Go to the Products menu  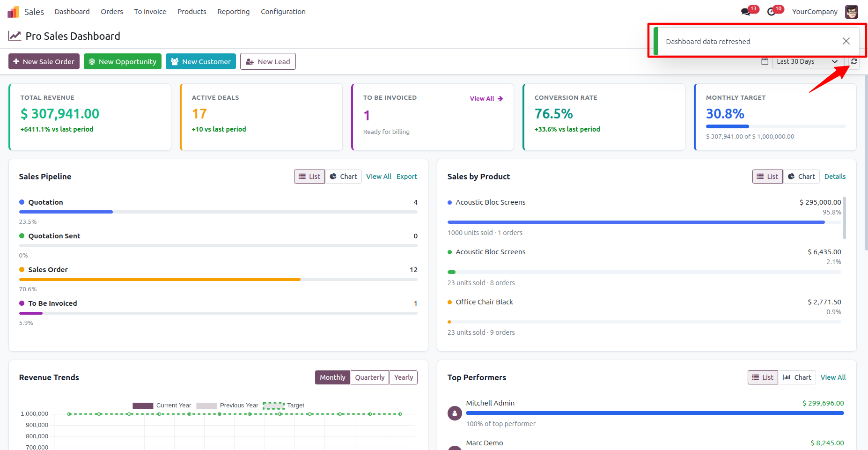tap(192, 12)
